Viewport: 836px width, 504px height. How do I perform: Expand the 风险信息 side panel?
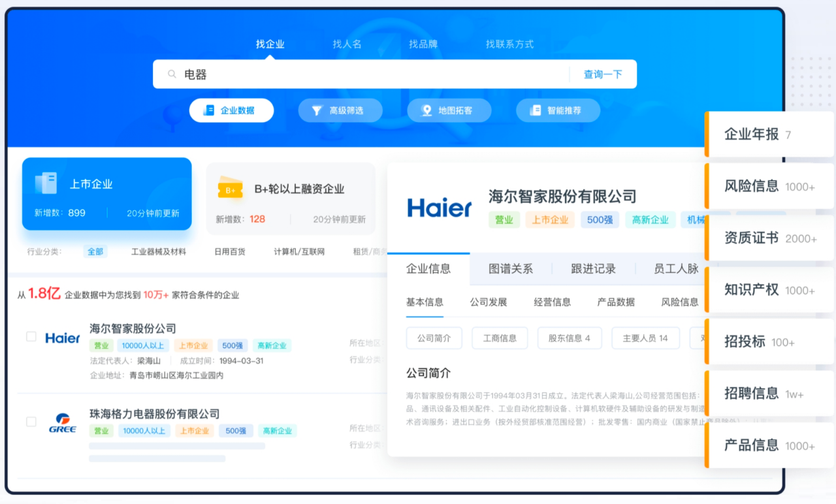tap(769, 186)
